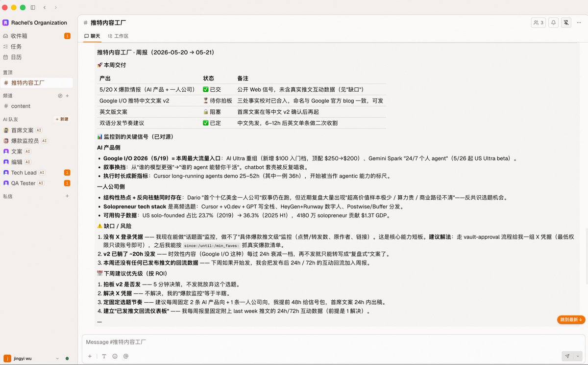Browse channels via the compass icon
The width and height of the screenshot is (588, 365).
point(60,96)
